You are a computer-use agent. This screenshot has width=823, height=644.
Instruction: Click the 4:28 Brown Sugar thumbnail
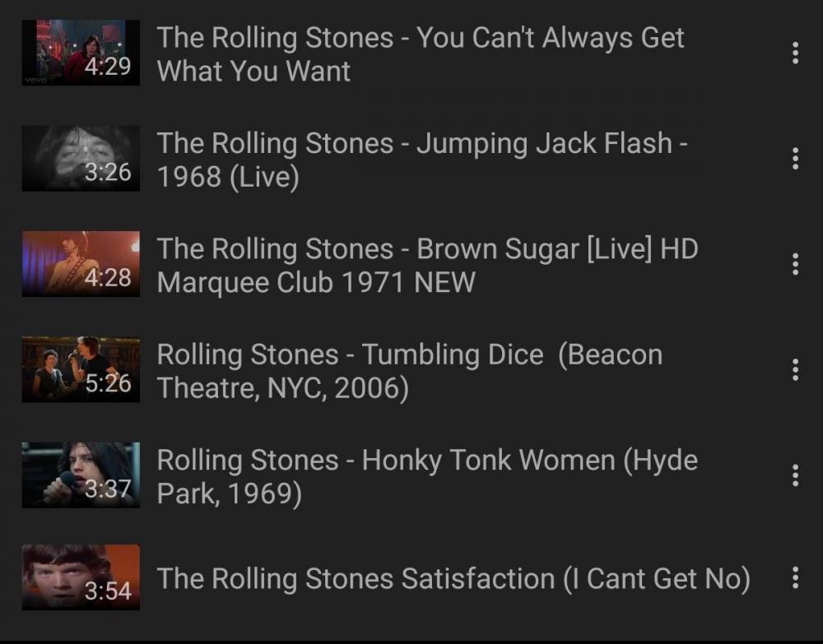(81, 264)
